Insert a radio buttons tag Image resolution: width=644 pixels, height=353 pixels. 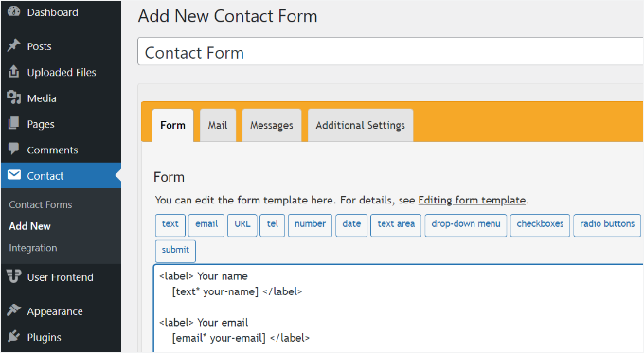(607, 224)
